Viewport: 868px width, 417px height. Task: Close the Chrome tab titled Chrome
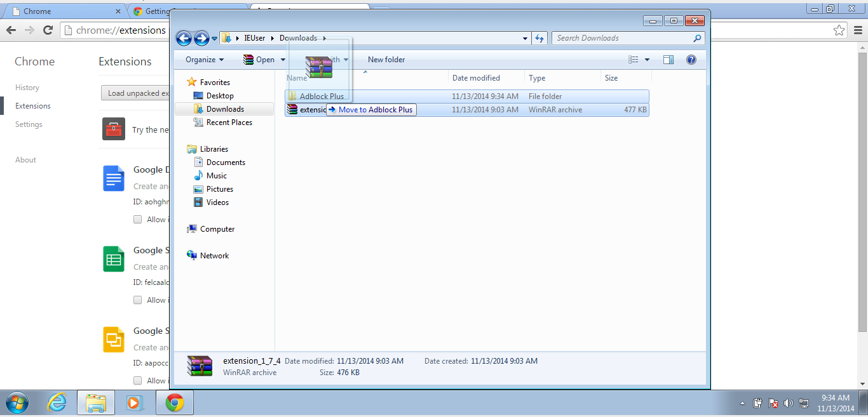point(119,11)
